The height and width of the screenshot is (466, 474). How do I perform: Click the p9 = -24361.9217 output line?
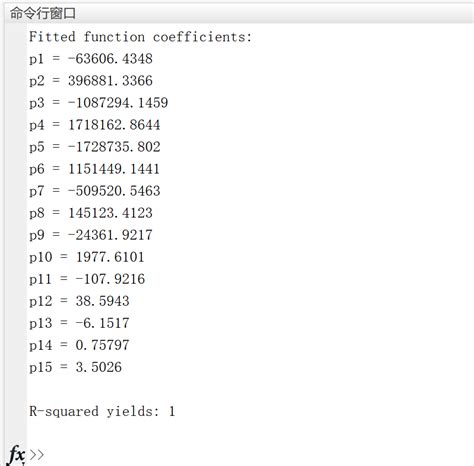tap(91, 235)
